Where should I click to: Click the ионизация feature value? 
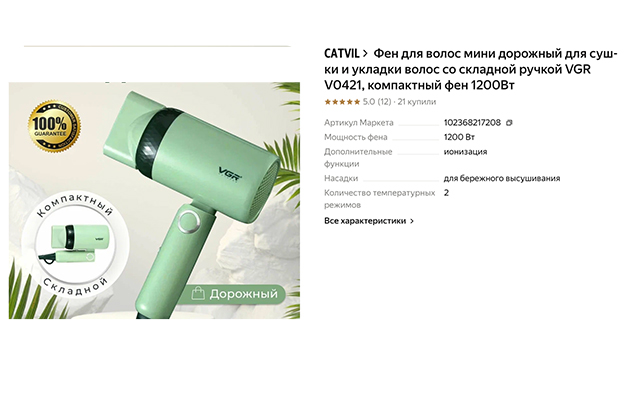pos(465,152)
